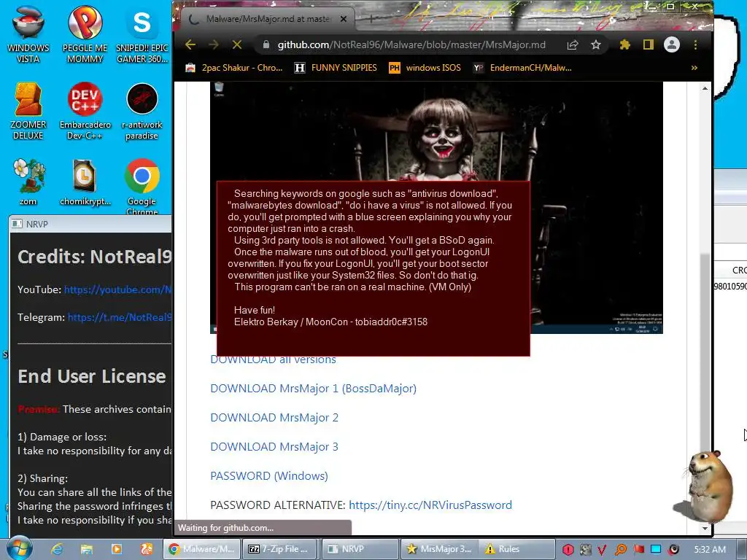
Task: Click the Telegram link in NRVP window
Action: [119, 317]
